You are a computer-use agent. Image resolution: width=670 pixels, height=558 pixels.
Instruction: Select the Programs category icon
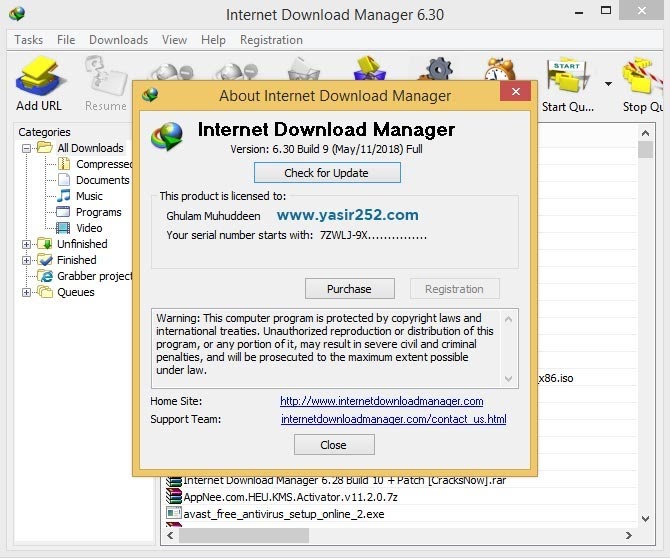[x=63, y=211]
